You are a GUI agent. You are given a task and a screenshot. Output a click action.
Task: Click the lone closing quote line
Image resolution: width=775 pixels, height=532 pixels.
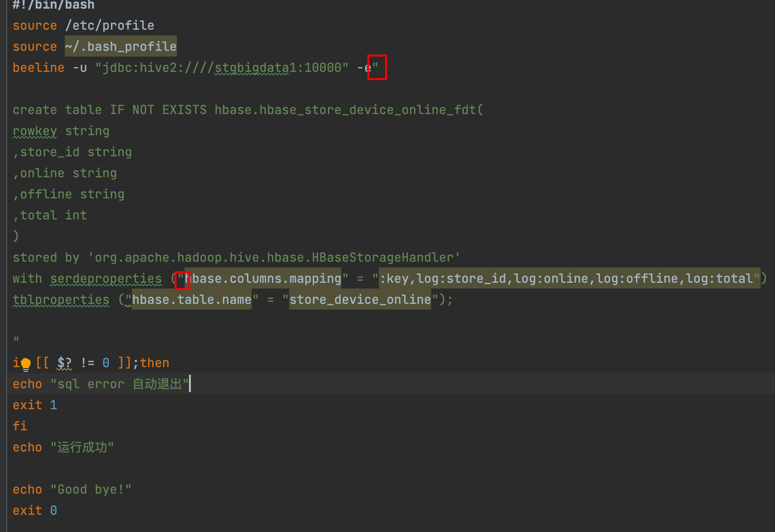(x=16, y=340)
